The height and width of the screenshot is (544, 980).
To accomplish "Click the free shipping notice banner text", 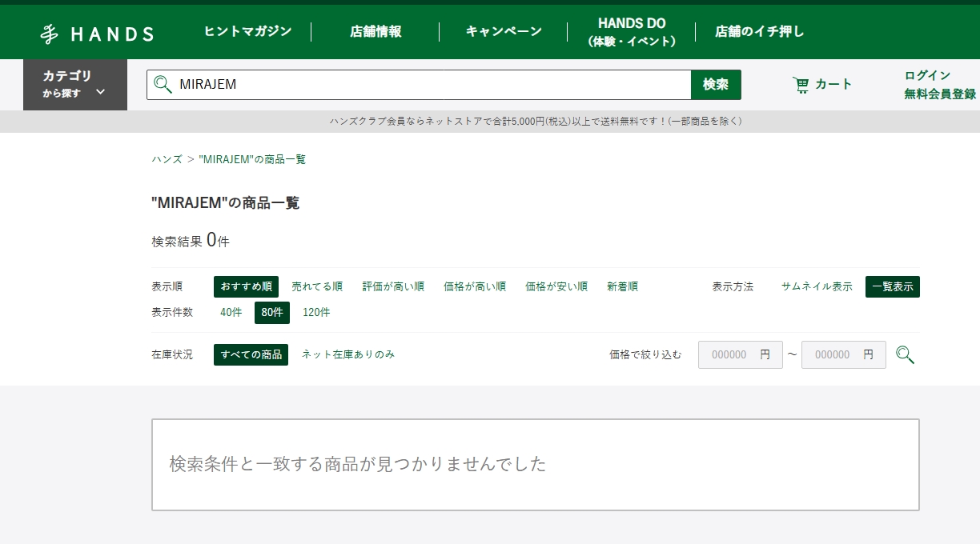I will tap(536, 121).
